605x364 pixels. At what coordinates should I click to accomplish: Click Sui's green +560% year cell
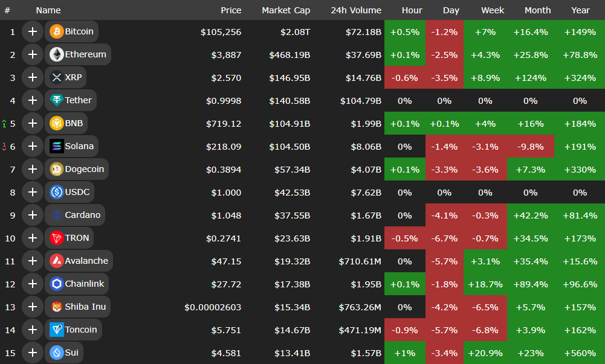(x=580, y=353)
